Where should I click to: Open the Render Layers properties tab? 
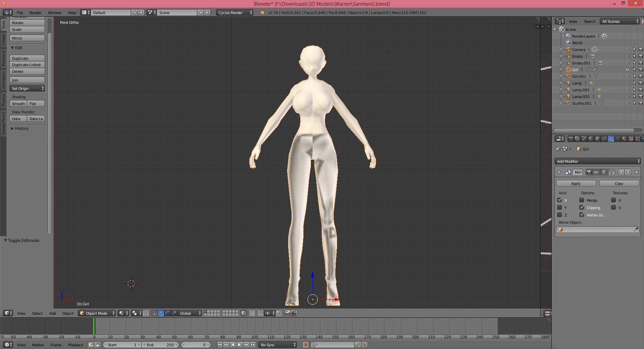tap(577, 139)
